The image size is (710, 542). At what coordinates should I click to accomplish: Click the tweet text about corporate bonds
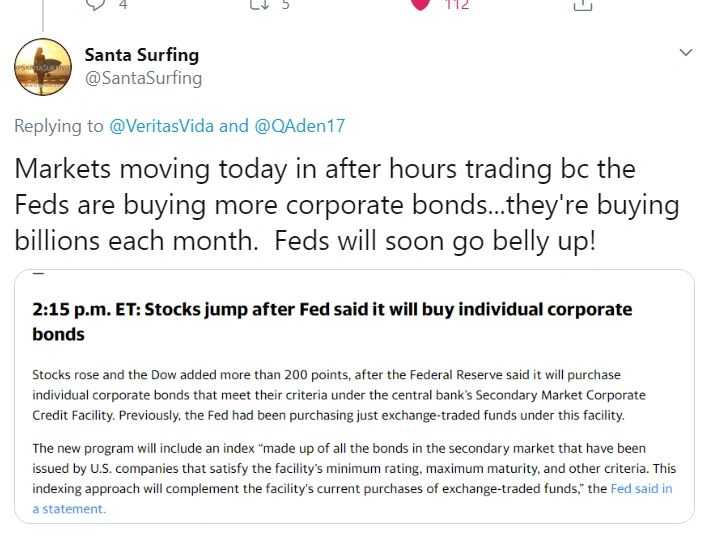[x=347, y=205]
